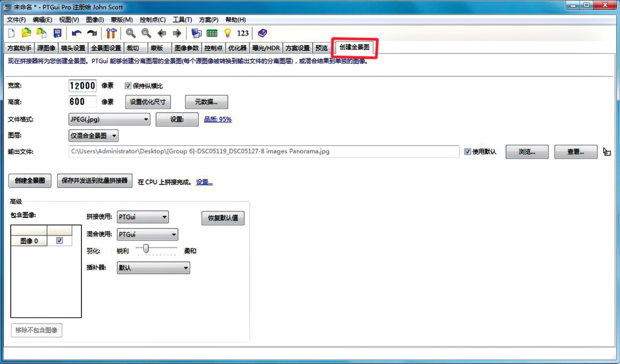This screenshot has width=620, height=364.
Task: Uncheck the 图像 0 include checkbox
Action: tap(59, 240)
